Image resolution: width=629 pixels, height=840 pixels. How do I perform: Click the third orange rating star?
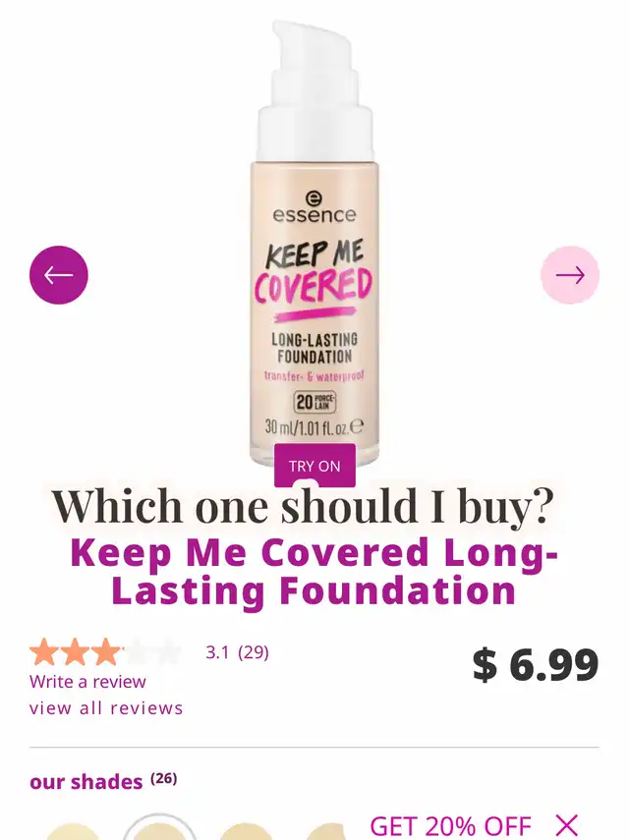[106, 652]
